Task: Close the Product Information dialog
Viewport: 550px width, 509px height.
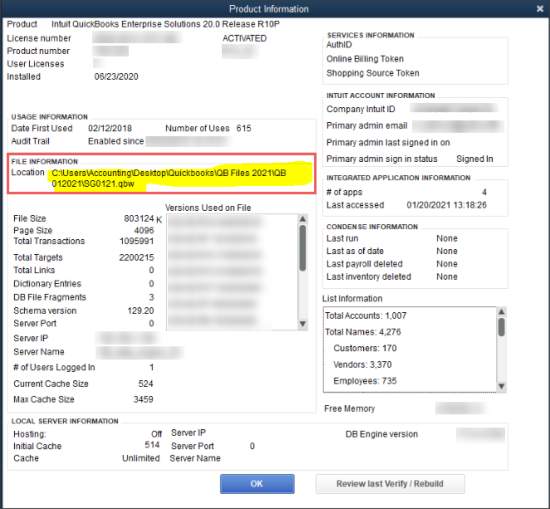Action: 540,9
